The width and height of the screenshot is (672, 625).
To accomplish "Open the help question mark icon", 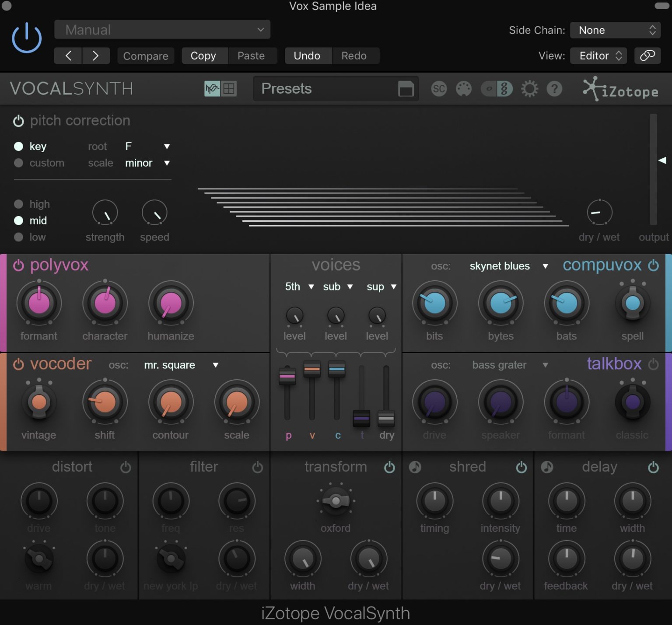I will 554,89.
